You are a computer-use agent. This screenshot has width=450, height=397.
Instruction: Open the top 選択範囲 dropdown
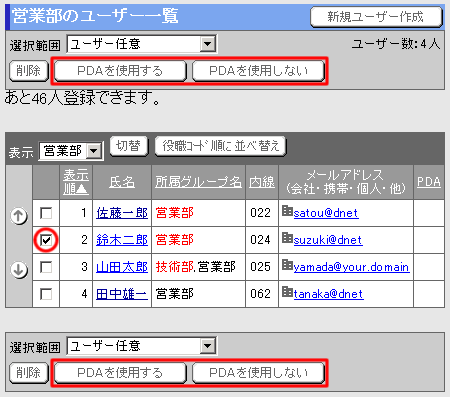[x=142, y=44]
